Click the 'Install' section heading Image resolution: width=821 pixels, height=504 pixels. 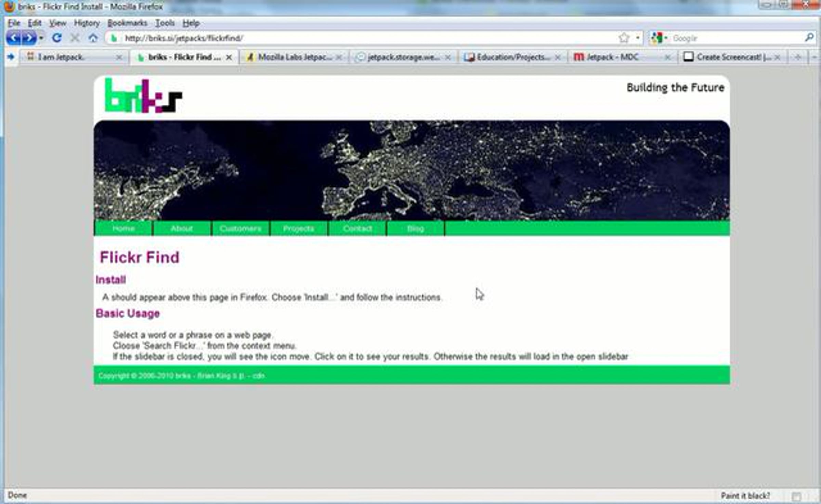pos(111,280)
